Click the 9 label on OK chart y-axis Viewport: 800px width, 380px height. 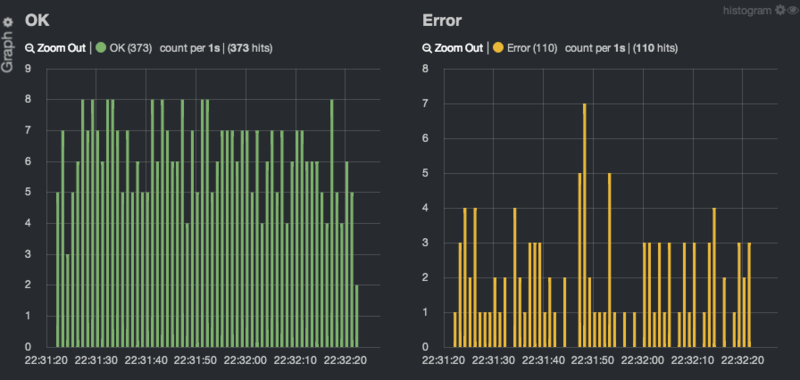[x=28, y=68]
